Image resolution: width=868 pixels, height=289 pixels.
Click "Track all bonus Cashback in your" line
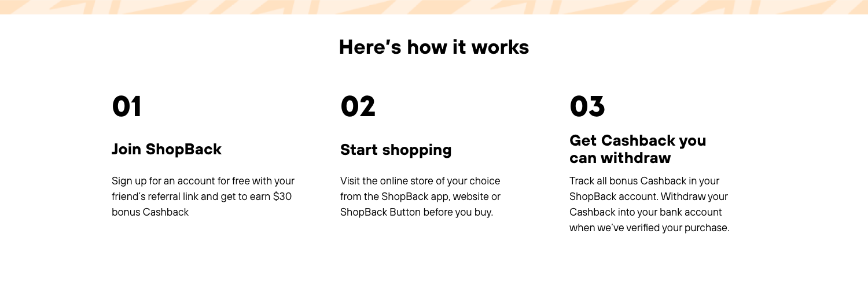tap(645, 181)
